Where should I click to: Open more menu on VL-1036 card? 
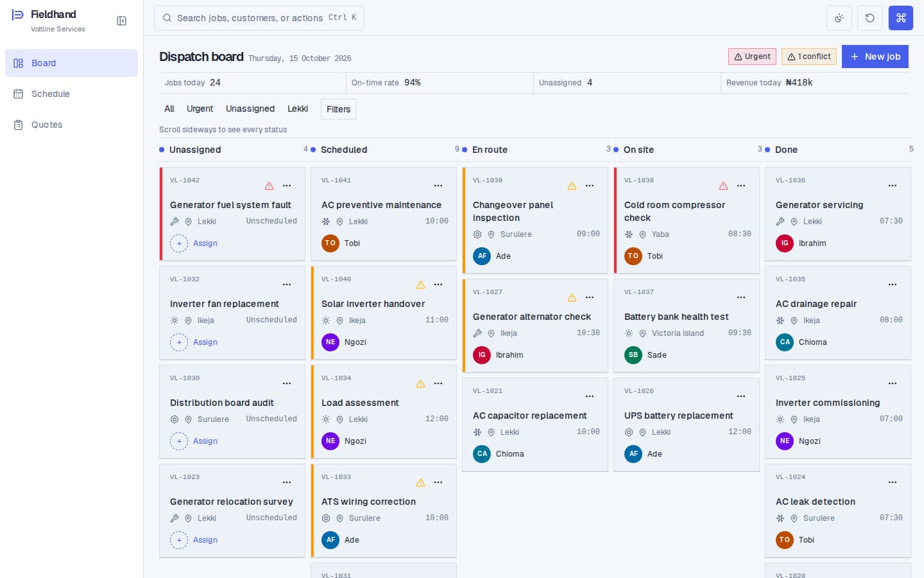(x=893, y=186)
